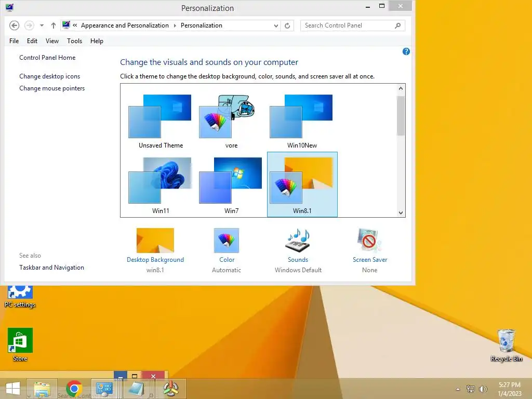The image size is (532, 399).
Task: Open the blue Help question-mark icon
Action: [406, 51]
